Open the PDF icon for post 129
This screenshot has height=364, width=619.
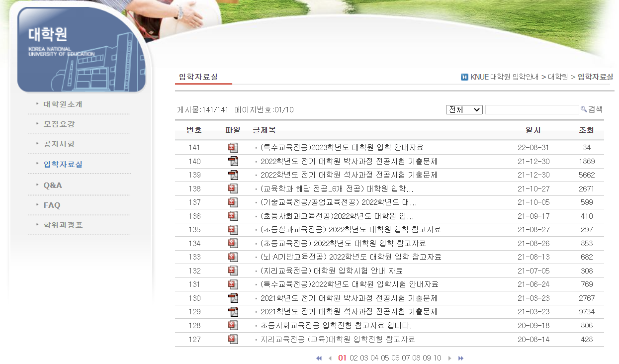pyautogui.click(x=233, y=312)
